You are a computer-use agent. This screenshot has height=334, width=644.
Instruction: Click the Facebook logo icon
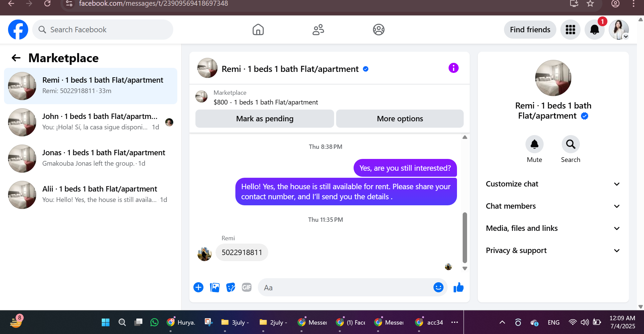coord(18,30)
